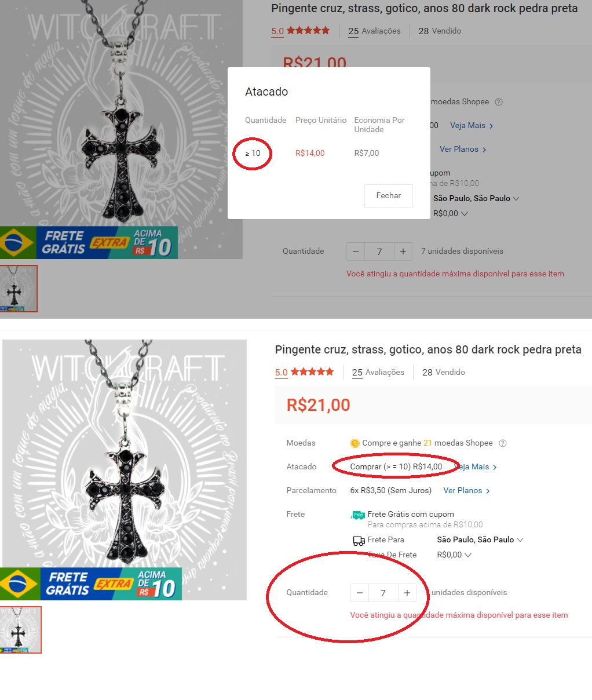
Task: Select the cross pendant thumbnail in top listing
Action: 19,289
